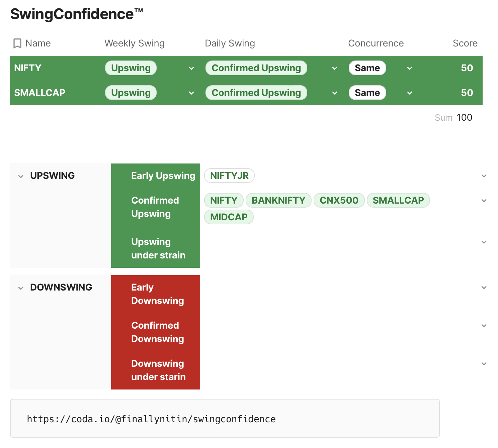This screenshot has height=448, width=498.
Task: Select the NIFTY tag in Confirmed Upswing
Action: pos(224,200)
